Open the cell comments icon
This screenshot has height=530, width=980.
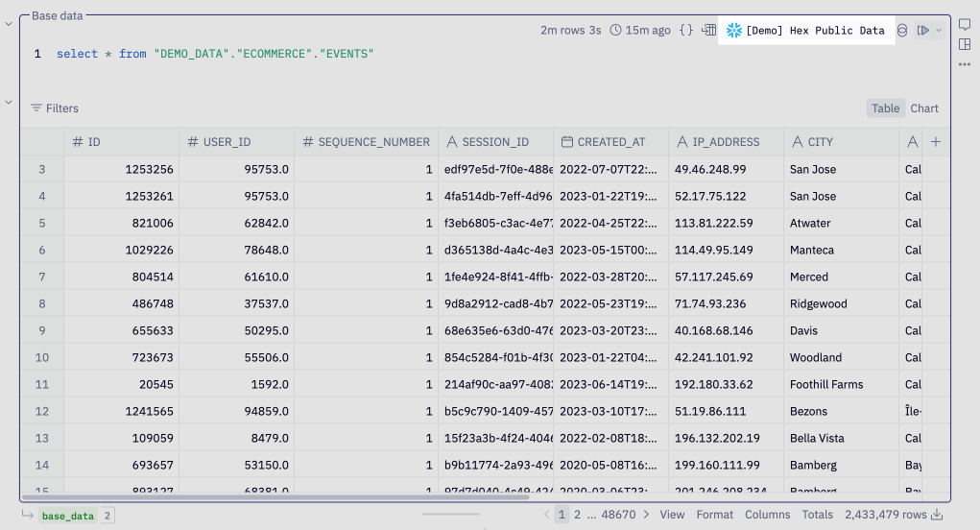coord(965,24)
